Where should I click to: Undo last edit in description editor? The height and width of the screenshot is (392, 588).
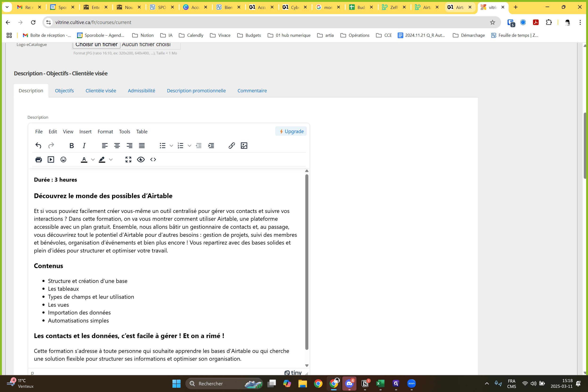click(x=38, y=146)
